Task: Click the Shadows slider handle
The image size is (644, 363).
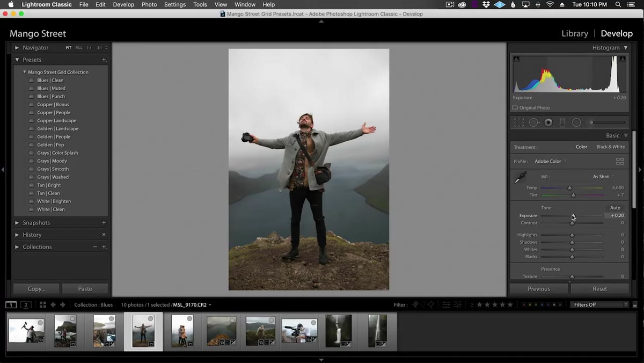Action: (x=572, y=242)
